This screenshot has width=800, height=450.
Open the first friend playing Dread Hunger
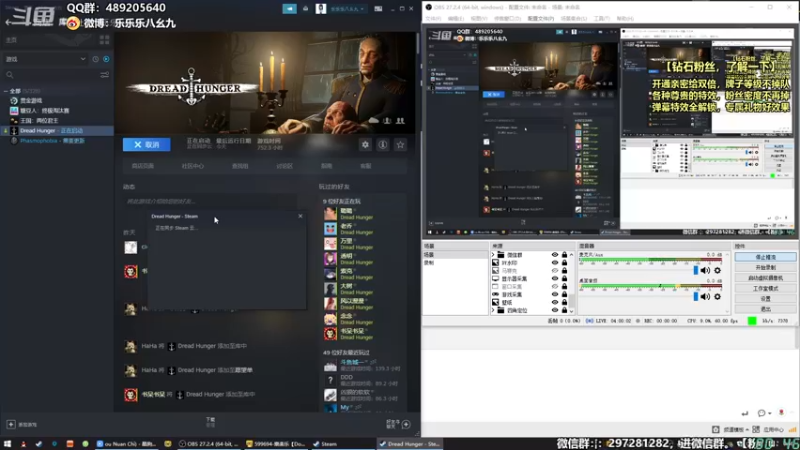pyautogui.click(x=363, y=214)
